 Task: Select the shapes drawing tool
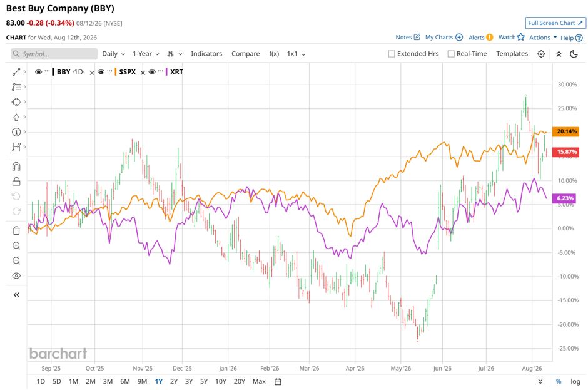pyautogui.click(x=16, y=102)
